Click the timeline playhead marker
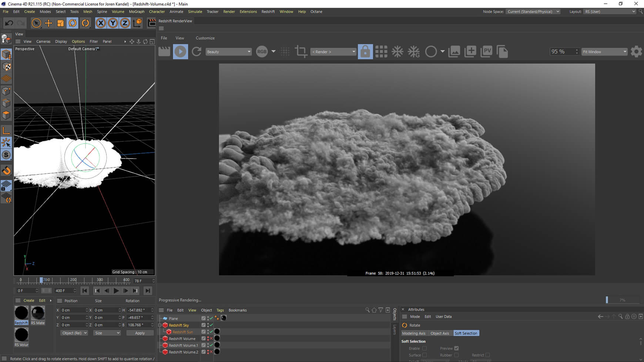 click(x=41, y=280)
